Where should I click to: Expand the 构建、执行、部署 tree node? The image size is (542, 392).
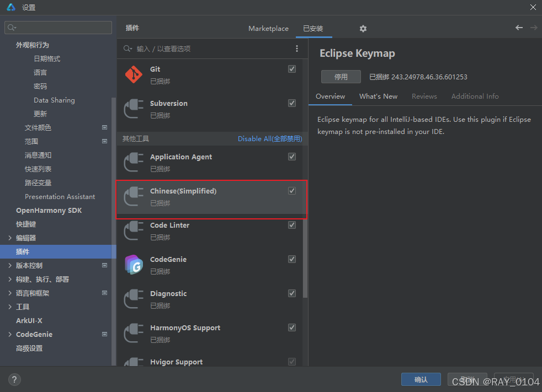[10, 280]
